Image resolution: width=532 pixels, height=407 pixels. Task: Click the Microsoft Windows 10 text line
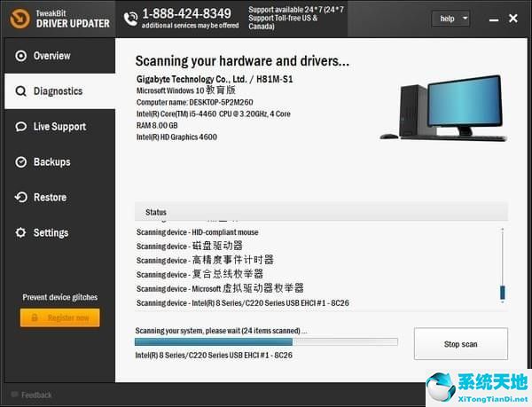[186, 90]
